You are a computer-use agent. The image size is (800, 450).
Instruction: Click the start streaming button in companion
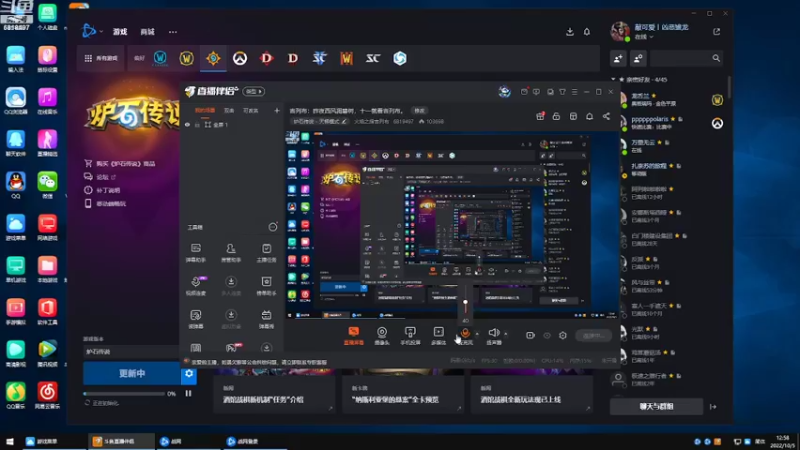tap(593, 336)
